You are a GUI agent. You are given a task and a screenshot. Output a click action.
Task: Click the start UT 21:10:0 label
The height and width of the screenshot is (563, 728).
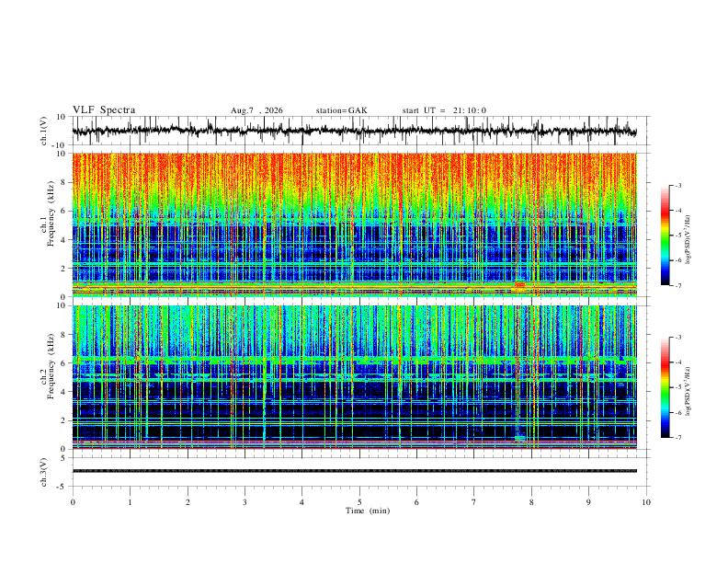[x=444, y=110]
